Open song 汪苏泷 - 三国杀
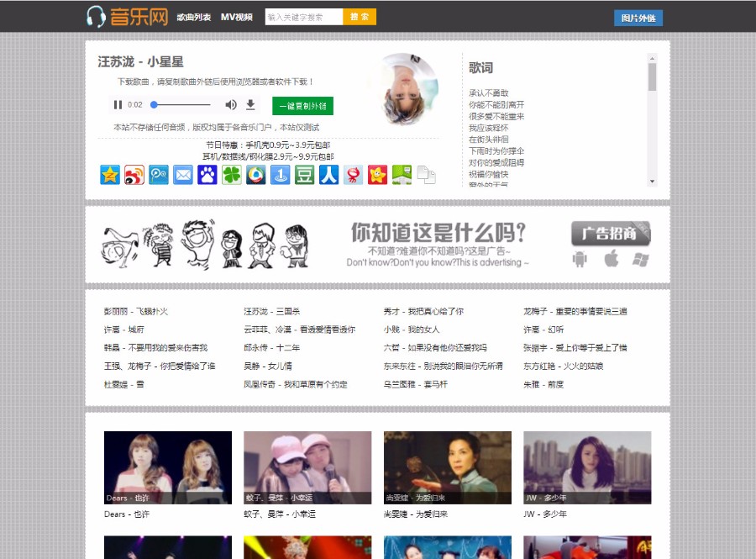Screen dimensions: 756x559 click(x=272, y=312)
